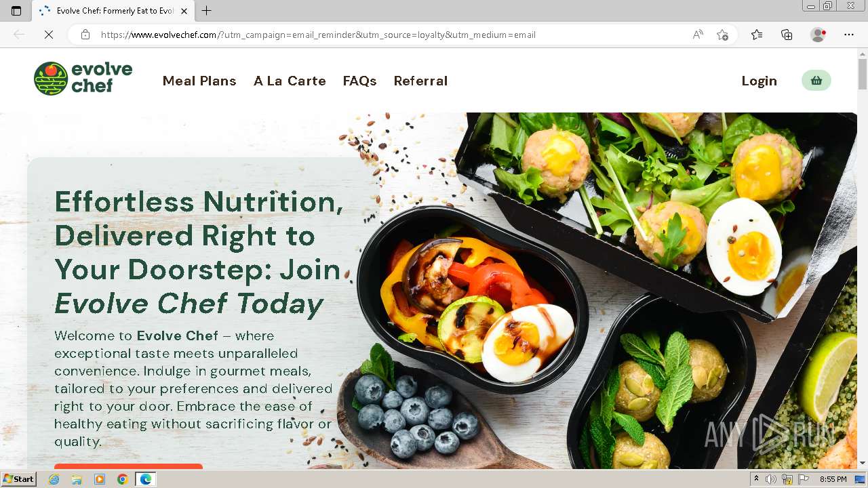Open a new browser tab

click(x=207, y=11)
